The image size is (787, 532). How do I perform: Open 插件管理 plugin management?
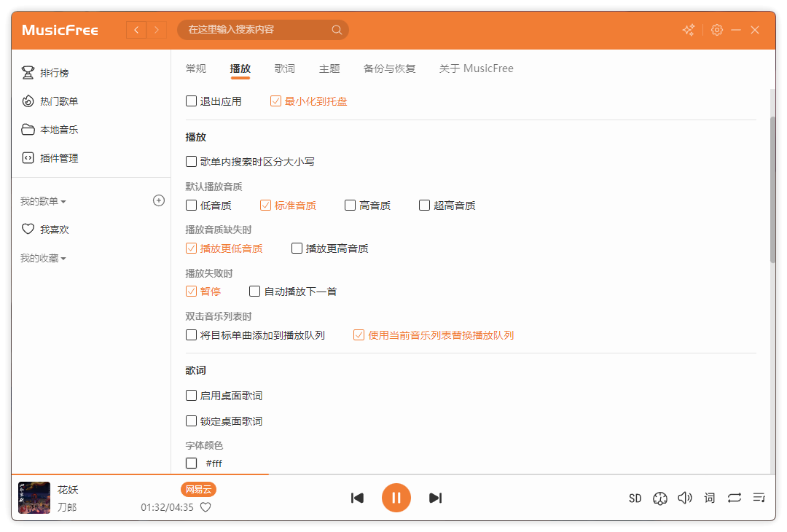click(50, 158)
